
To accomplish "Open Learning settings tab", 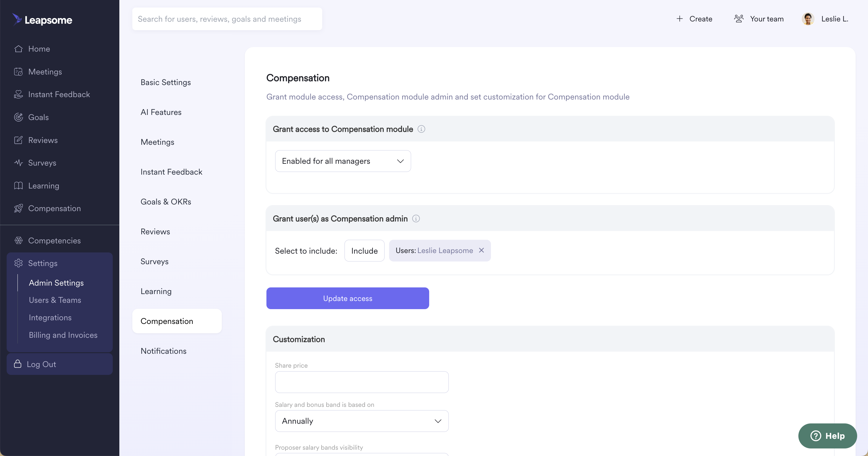I will (156, 291).
